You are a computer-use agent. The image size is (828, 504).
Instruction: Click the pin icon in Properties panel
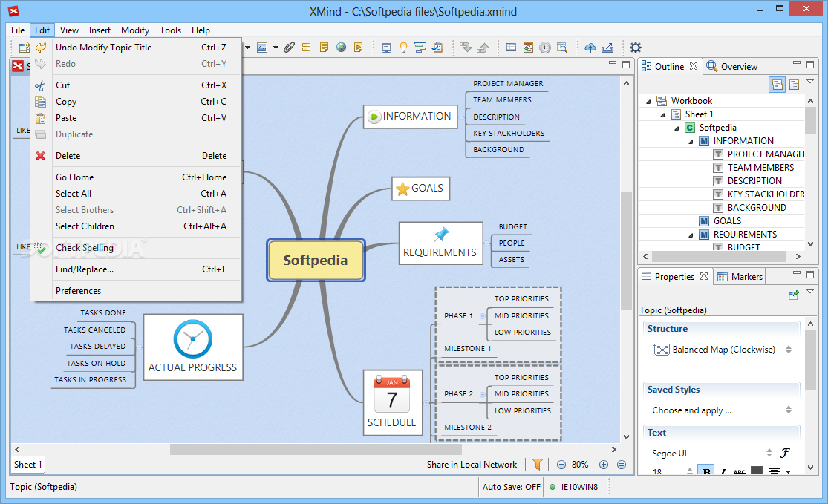[794, 295]
